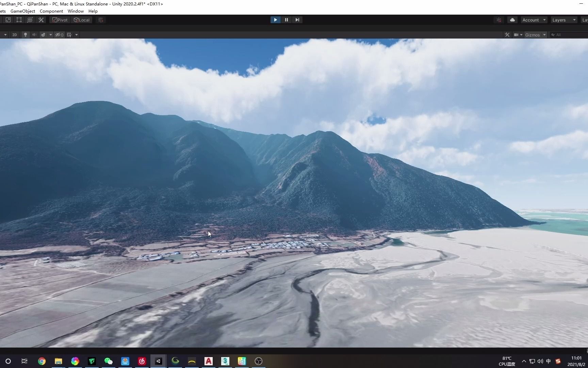Image resolution: width=588 pixels, height=368 pixels.
Task: Click the Step frame button
Action: point(297,20)
